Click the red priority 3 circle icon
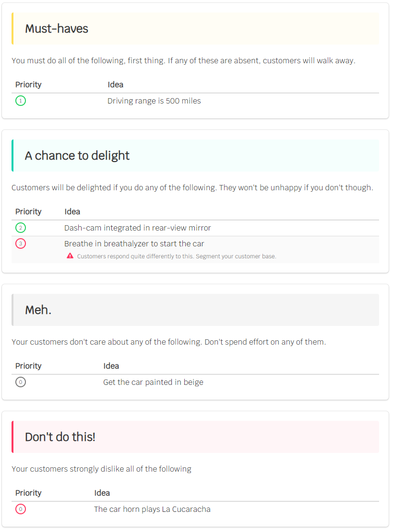Image resolution: width=393 pixels, height=532 pixels. coord(20,243)
